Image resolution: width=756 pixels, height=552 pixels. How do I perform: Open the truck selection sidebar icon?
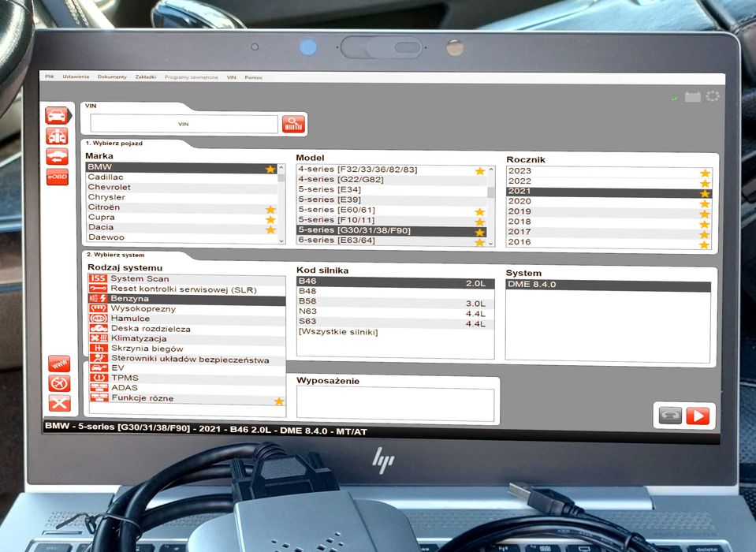click(57, 136)
